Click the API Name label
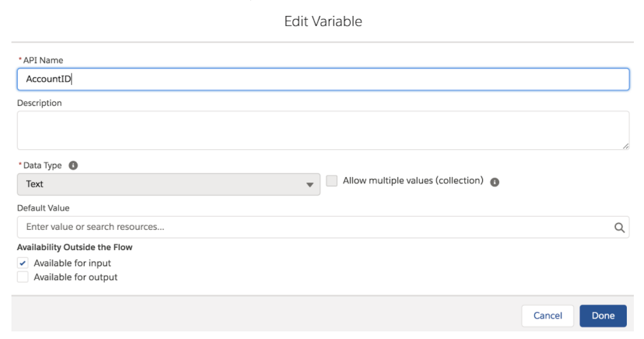This screenshot has height=339, width=644. click(x=43, y=60)
